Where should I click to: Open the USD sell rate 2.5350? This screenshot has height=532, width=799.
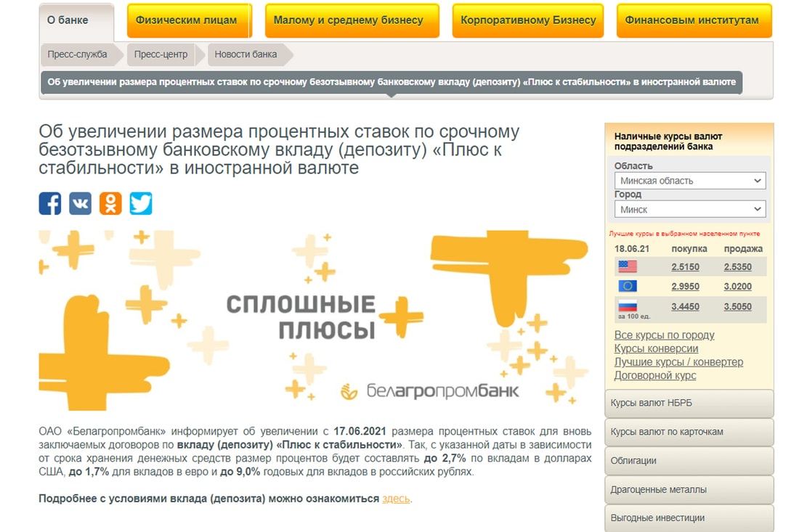pos(737,267)
